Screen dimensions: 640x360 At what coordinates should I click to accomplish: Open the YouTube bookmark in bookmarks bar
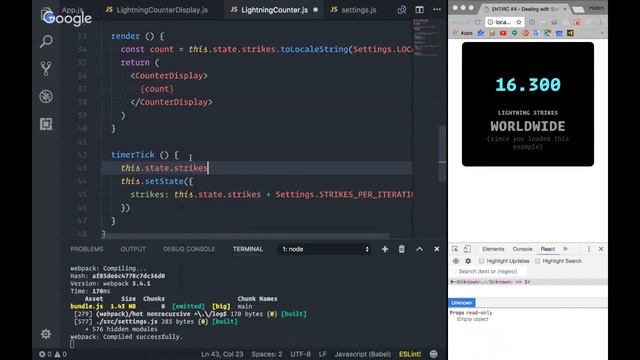[x=503, y=33]
